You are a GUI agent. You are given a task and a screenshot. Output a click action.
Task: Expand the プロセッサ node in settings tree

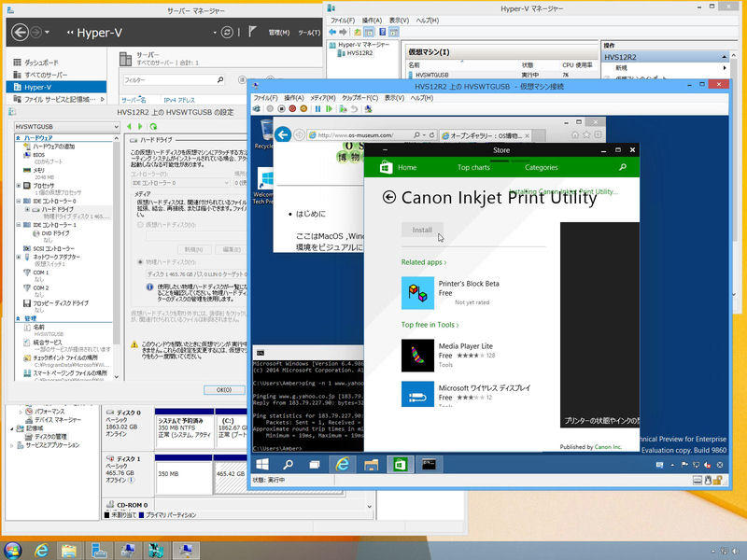pos(19,185)
